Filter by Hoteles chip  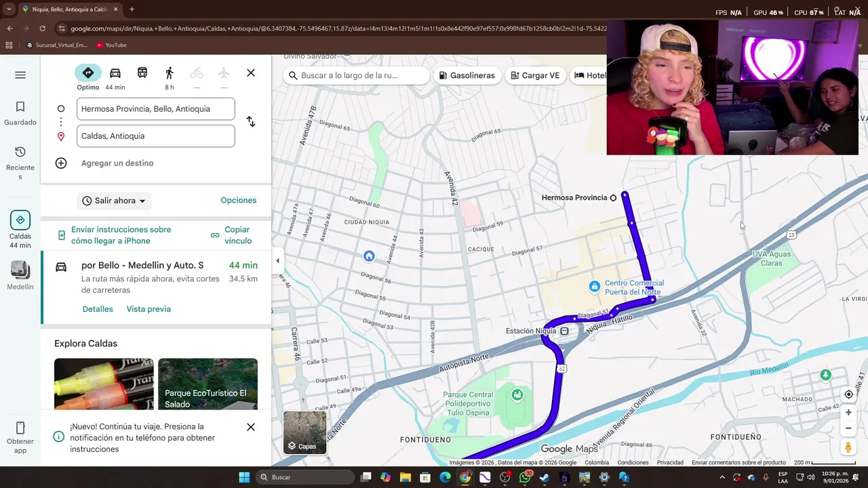coord(589,75)
